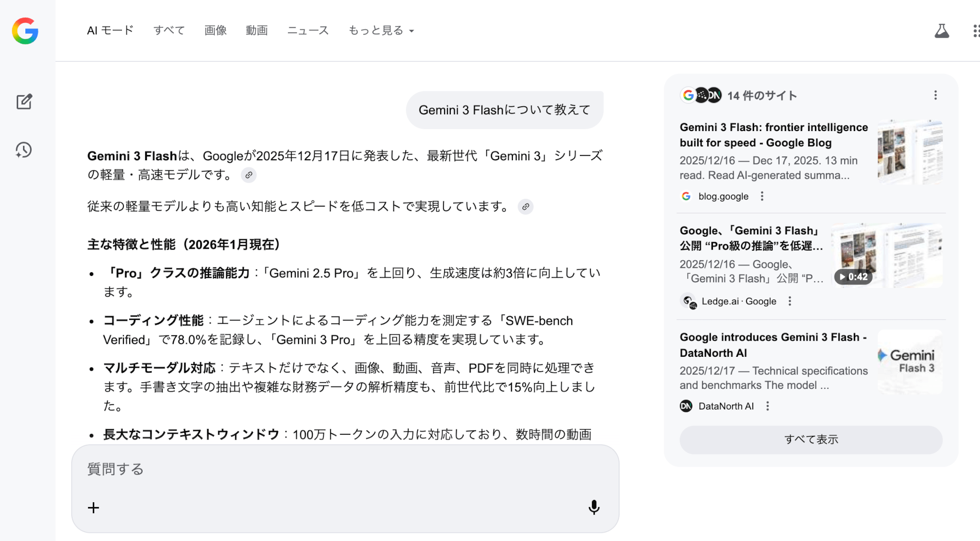Switch to the ニュース tab
Viewport: 980px width, 541px height.
point(308,31)
